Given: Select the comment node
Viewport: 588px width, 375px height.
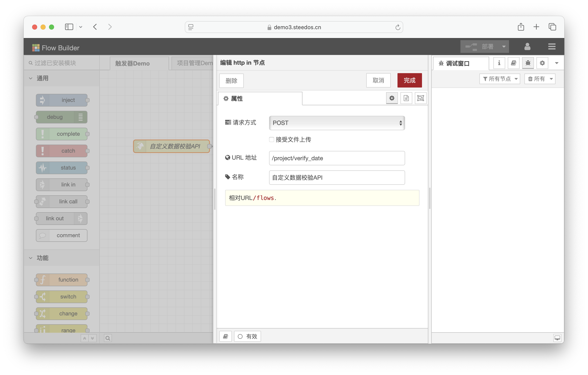Looking at the screenshot, I should click(x=62, y=235).
